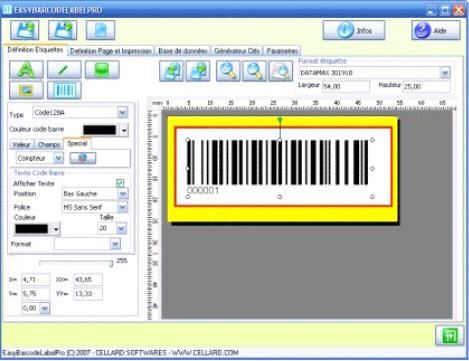Choose the barcode insert tool
Viewport: 469px width, 361px height.
coord(64,90)
